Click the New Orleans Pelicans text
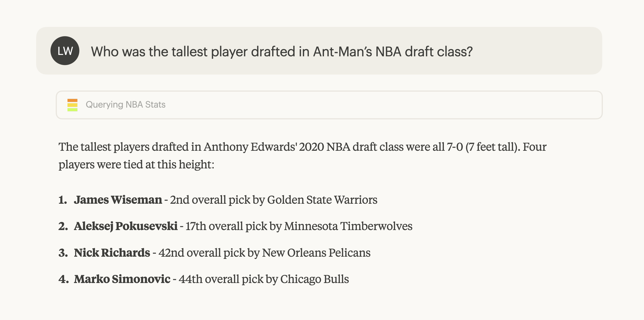 coord(316,253)
